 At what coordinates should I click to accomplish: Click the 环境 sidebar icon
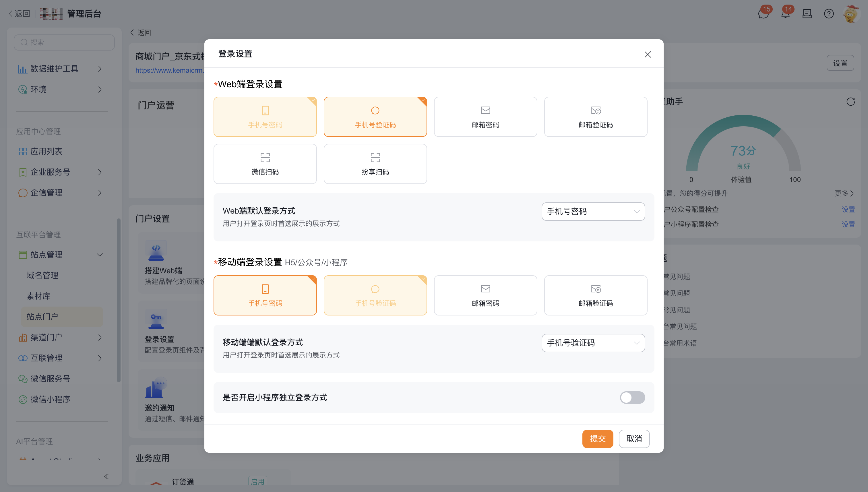(x=23, y=90)
